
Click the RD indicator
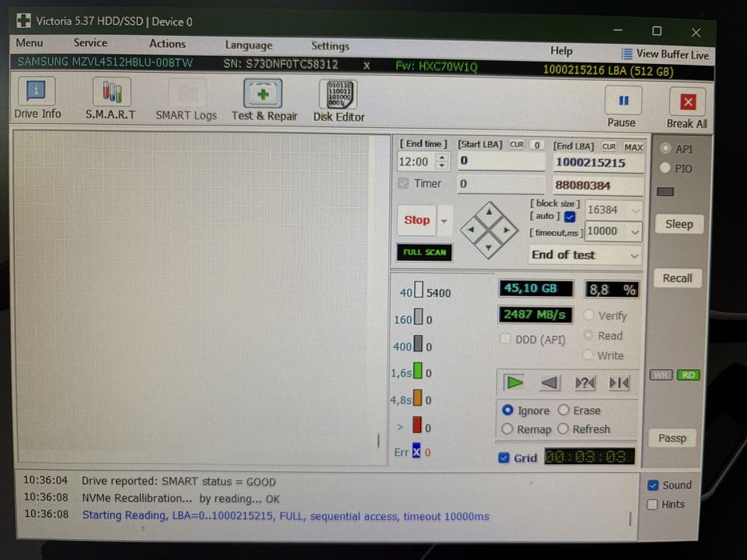(688, 375)
